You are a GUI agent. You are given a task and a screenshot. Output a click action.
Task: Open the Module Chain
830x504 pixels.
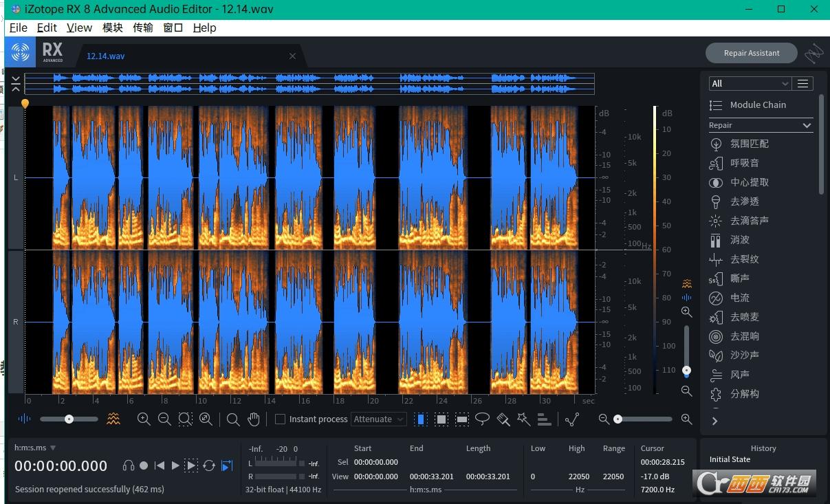point(748,105)
